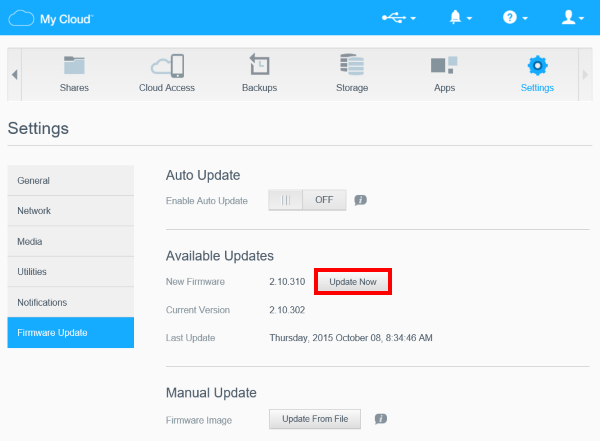Select the Cloud Access label
The image size is (600, 441).
click(x=167, y=88)
